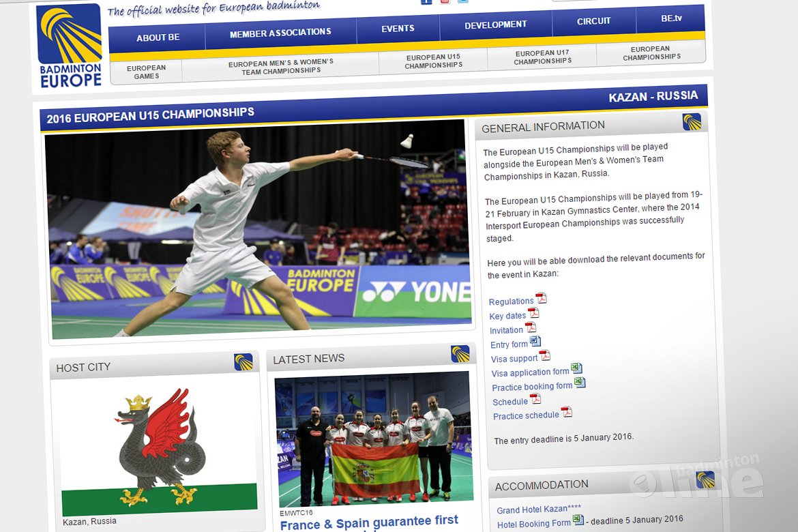Click the 'ACCOMMODATION' heading
The image size is (798, 532).
point(542,485)
